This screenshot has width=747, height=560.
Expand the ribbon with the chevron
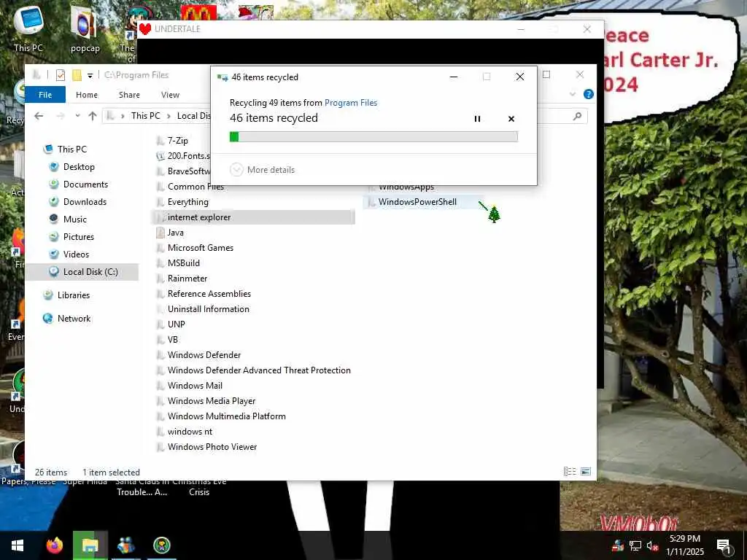coord(573,94)
